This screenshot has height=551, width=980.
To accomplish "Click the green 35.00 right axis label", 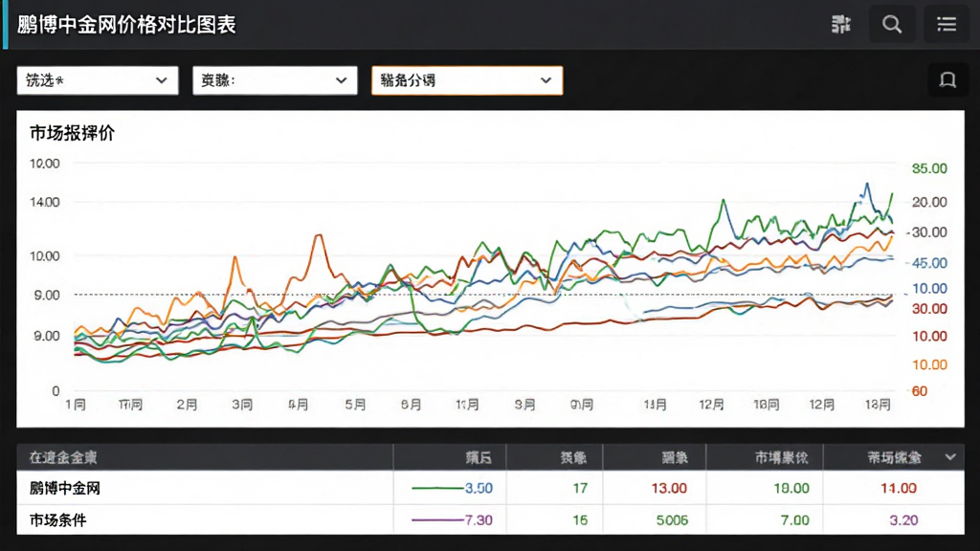I will (x=929, y=168).
